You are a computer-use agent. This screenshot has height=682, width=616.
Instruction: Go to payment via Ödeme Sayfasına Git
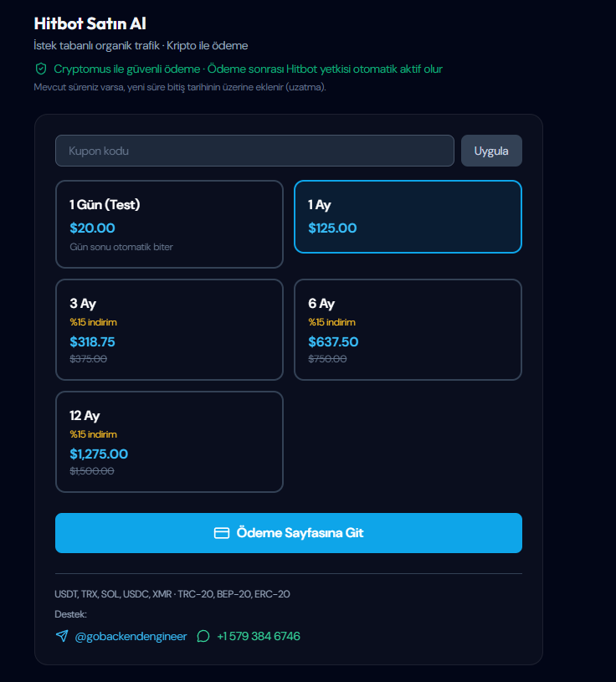(289, 533)
